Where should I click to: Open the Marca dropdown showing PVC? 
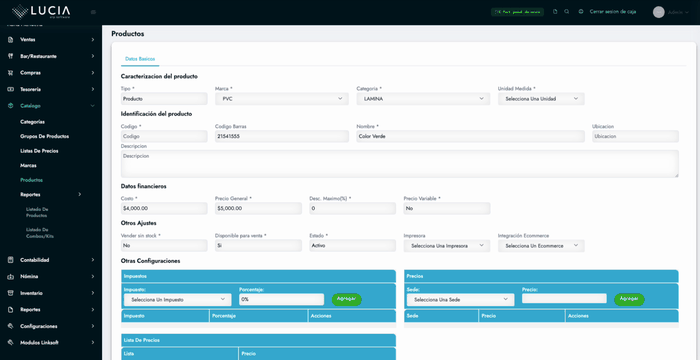[x=282, y=99]
